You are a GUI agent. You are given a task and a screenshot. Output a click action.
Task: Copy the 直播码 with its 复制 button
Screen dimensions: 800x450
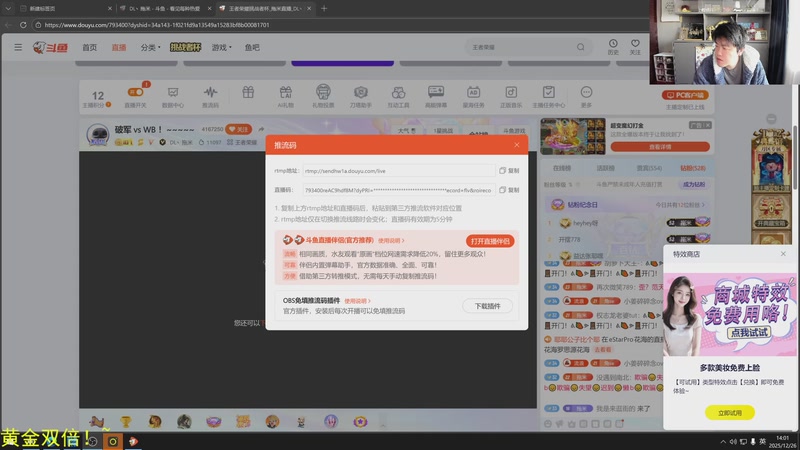(509, 190)
